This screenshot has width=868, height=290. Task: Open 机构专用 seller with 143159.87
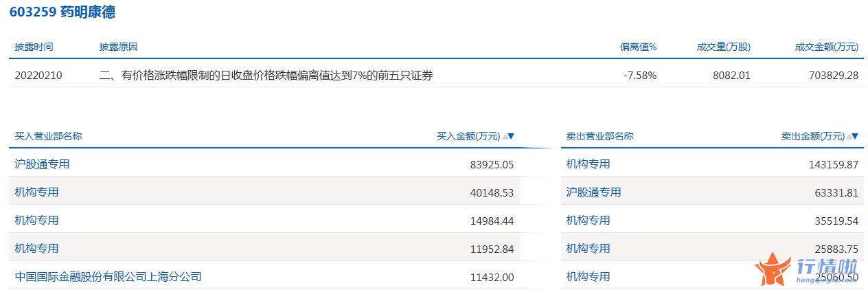tap(588, 164)
